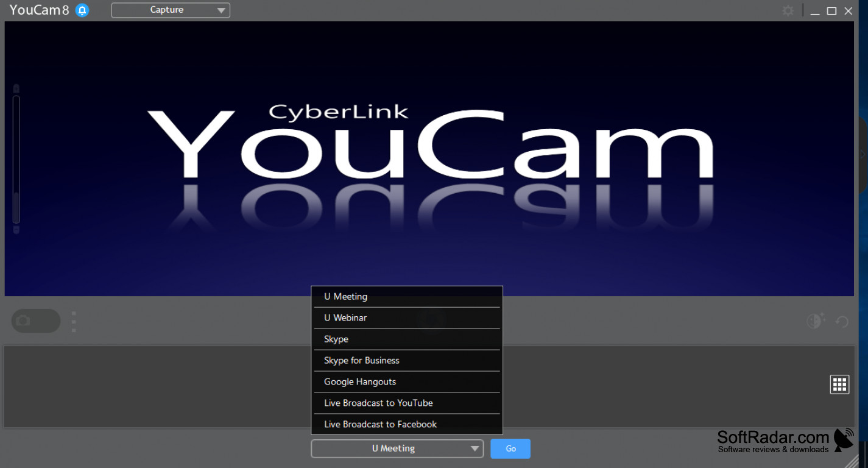This screenshot has width=868, height=468.
Task: Open the blue notification bell icon
Action: [x=82, y=10]
